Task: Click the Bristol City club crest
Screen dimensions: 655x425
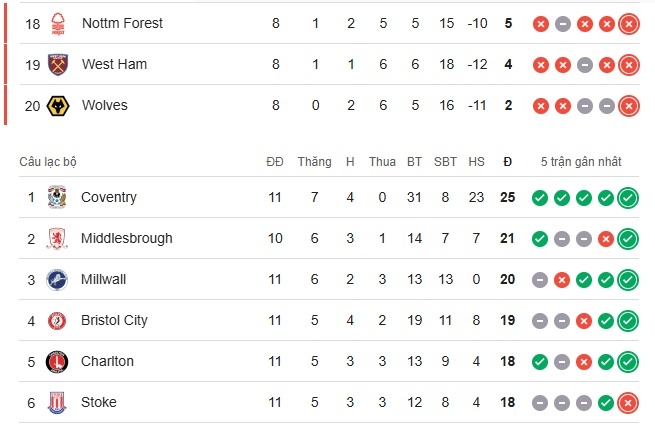Action: coord(57,320)
